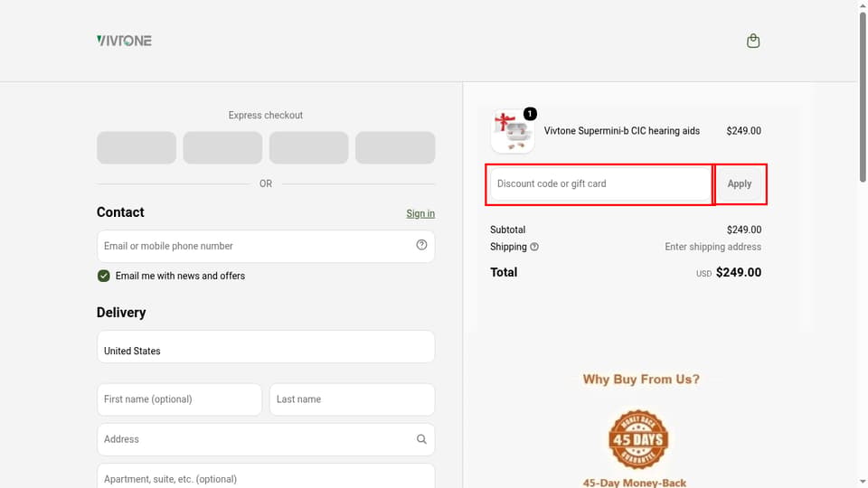Focus the Discount code or gift card field
The image size is (868, 488).
600,183
